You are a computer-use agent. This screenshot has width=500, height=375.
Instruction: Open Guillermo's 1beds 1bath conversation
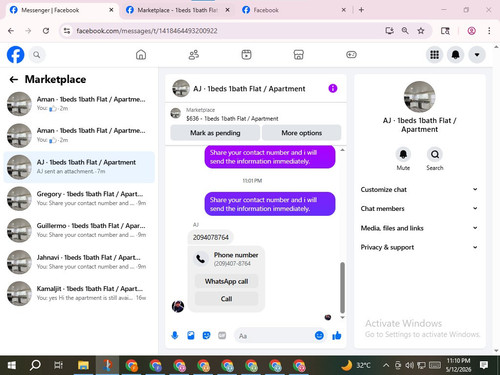point(79,230)
